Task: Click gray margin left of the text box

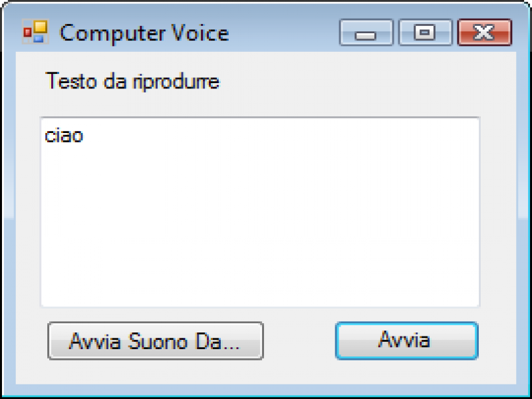Action: (x=28, y=212)
